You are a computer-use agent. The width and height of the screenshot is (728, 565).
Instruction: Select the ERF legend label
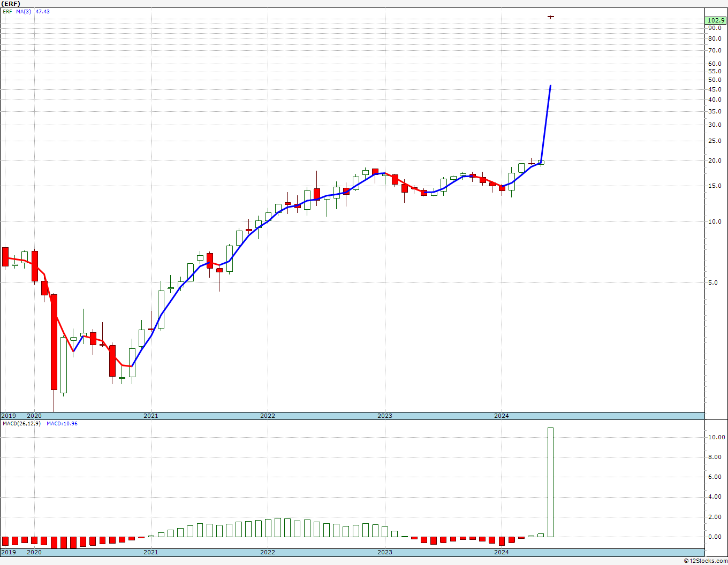pyautogui.click(x=7, y=11)
